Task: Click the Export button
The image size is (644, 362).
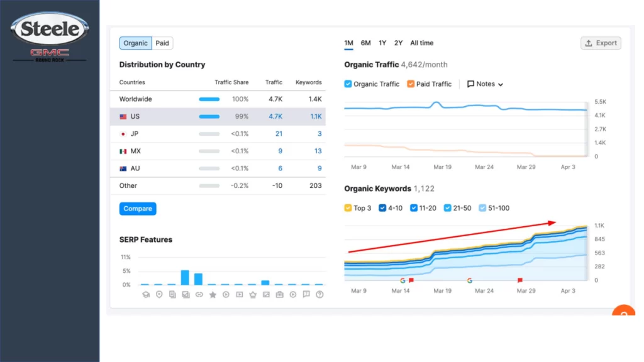Action: 601,43
